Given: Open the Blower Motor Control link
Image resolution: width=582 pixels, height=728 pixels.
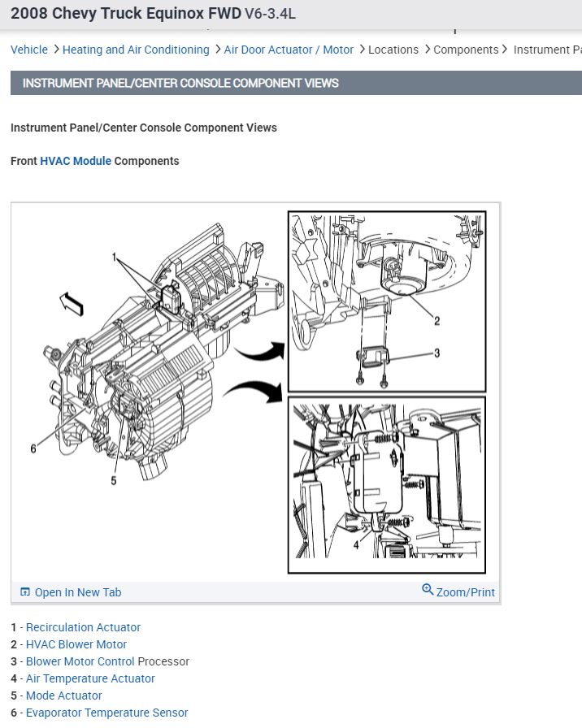Looking at the screenshot, I should point(80,661).
